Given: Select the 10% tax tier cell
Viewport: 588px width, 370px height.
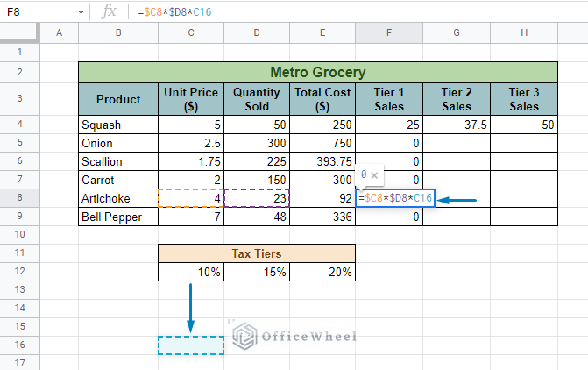Looking at the screenshot, I should (x=191, y=272).
